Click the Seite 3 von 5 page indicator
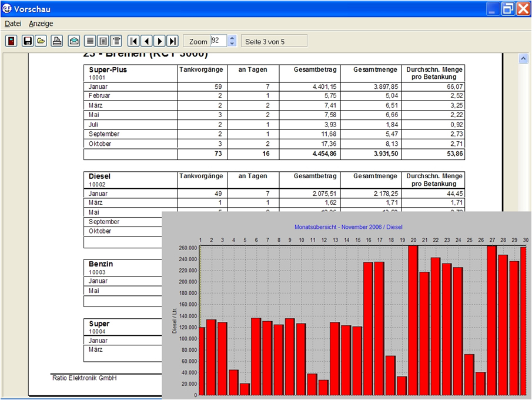Image resolution: width=532 pixels, height=400 pixels. click(x=273, y=41)
